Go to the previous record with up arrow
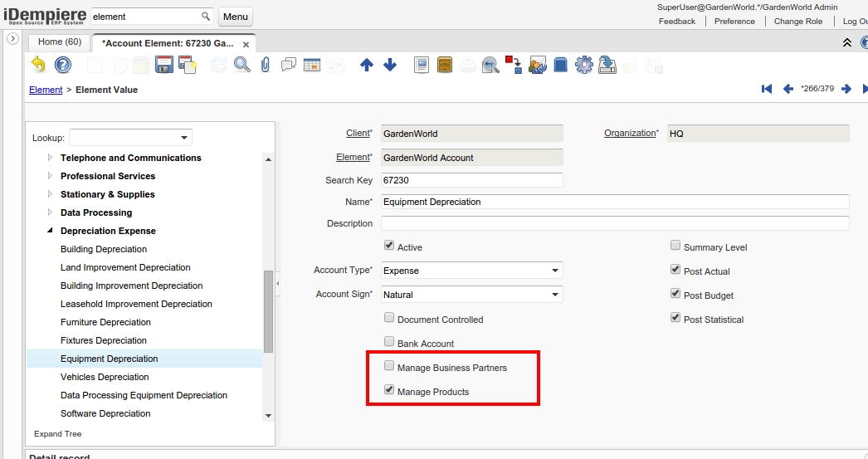Screen dimensions: 868x459 pos(367,65)
